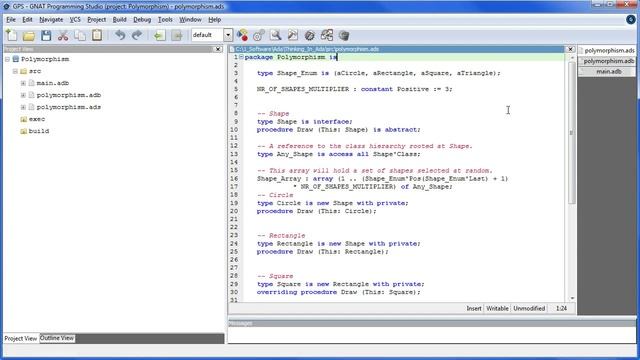640x360 pixels.
Task: Open the default build mode dropdown
Action: pos(228,35)
